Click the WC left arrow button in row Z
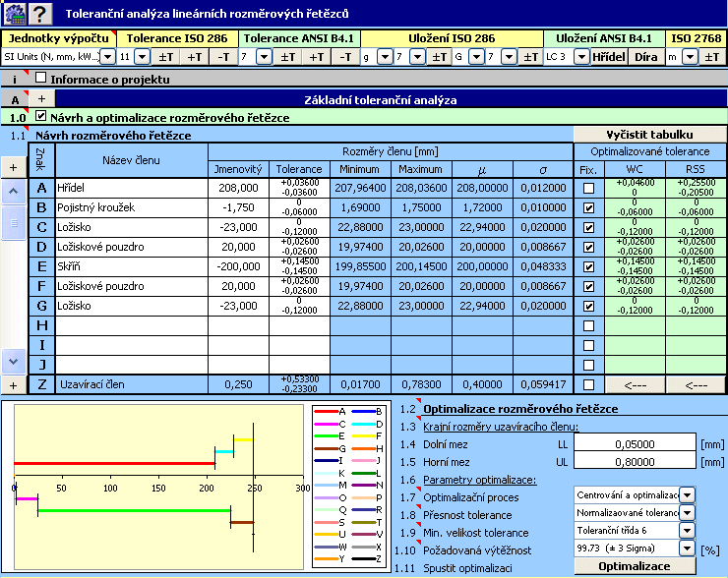Viewport: 728px width, 578px height. (635, 384)
